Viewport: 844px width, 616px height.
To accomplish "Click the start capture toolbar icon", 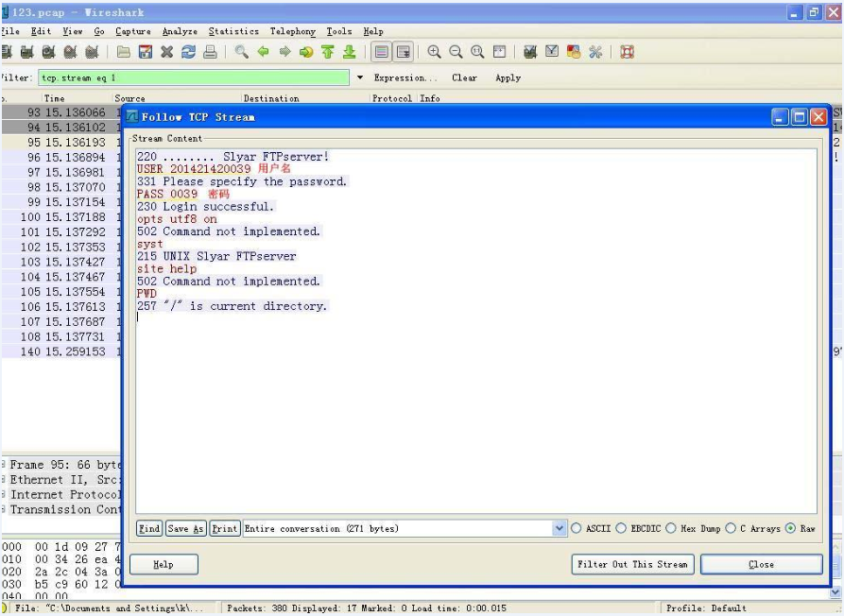I will [x=48, y=52].
